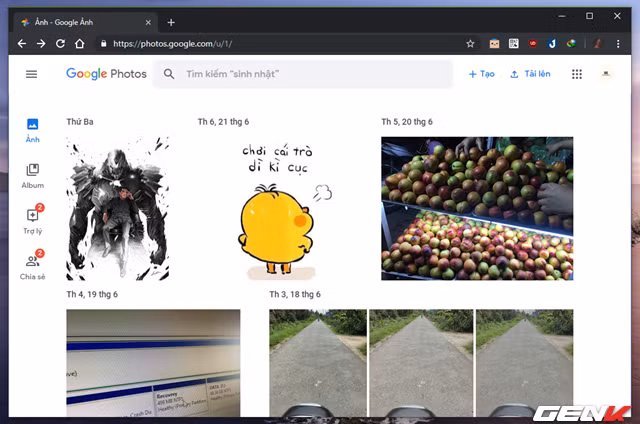
Task: Open the fruit stall photo
Action: [x=477, y=209]
